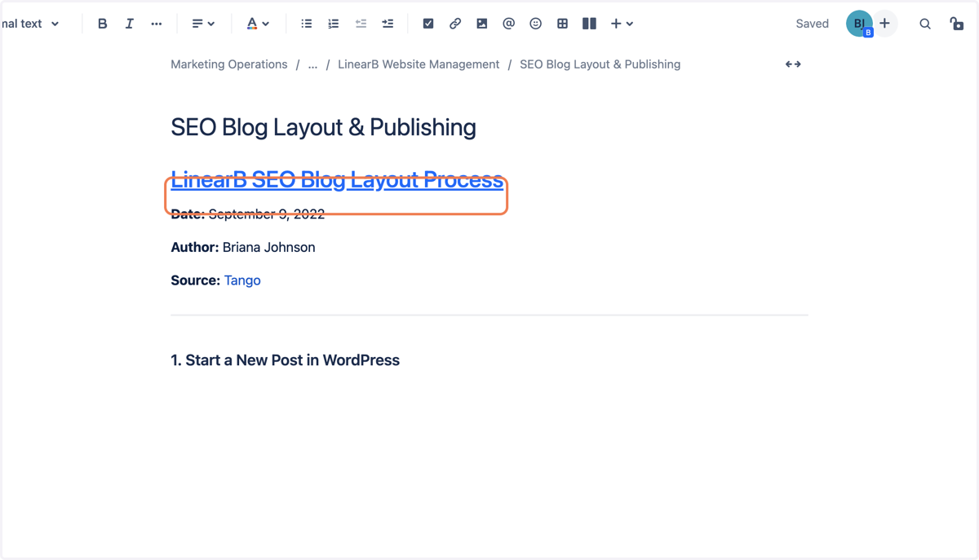Toggle page width arrows
The width and height of the screenshot is (979, 560).
(x=793, y=64)
